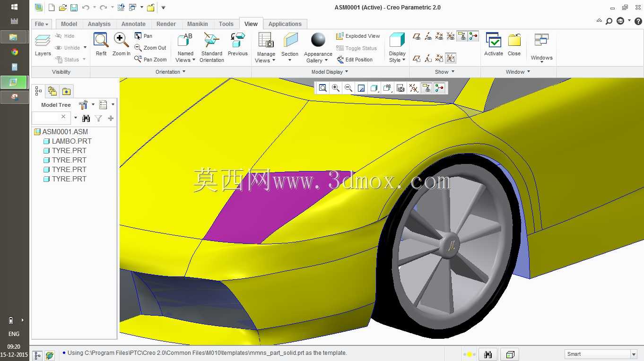644x361 pixels.
Task: Toggle point display in the Show group
Action: pyautogui.click(x=439, y=36)
